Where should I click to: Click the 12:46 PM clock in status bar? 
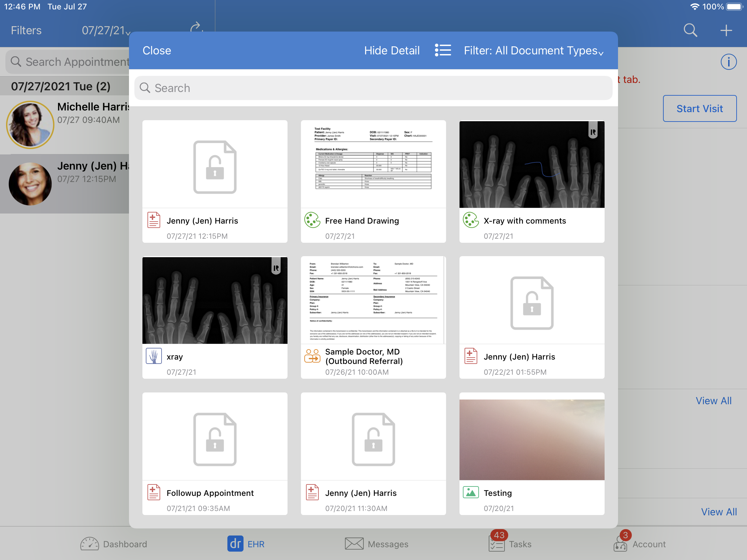22,7
